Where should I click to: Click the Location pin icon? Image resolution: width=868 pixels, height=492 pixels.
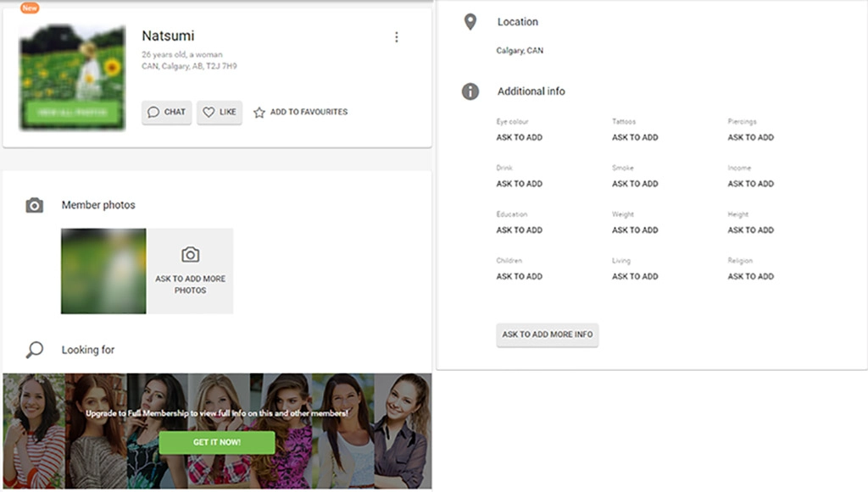point(470,22)
